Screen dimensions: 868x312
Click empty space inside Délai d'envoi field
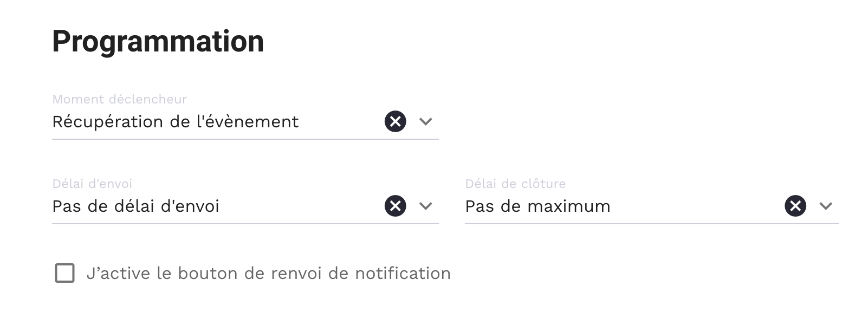coord(303,206)
